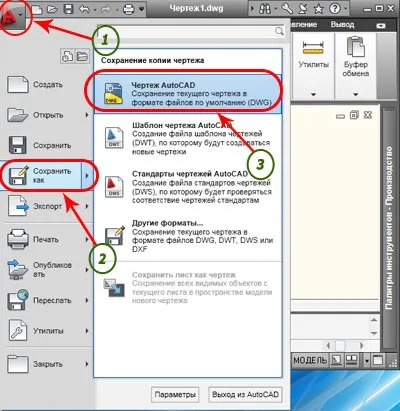Expand the Утилиты ribbon panel dropdown arrow
Viewport: 400px width, 411px height.
point(313,94)
